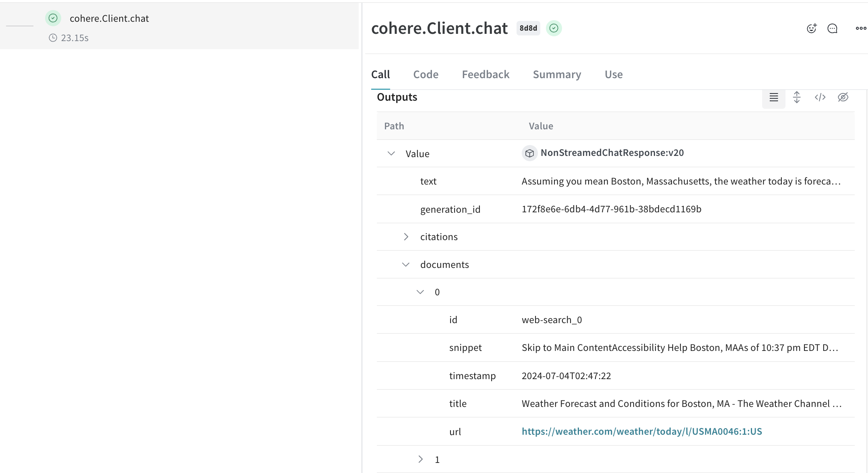Select cohere.Client.chat trace in left panel

click(109, 19)
